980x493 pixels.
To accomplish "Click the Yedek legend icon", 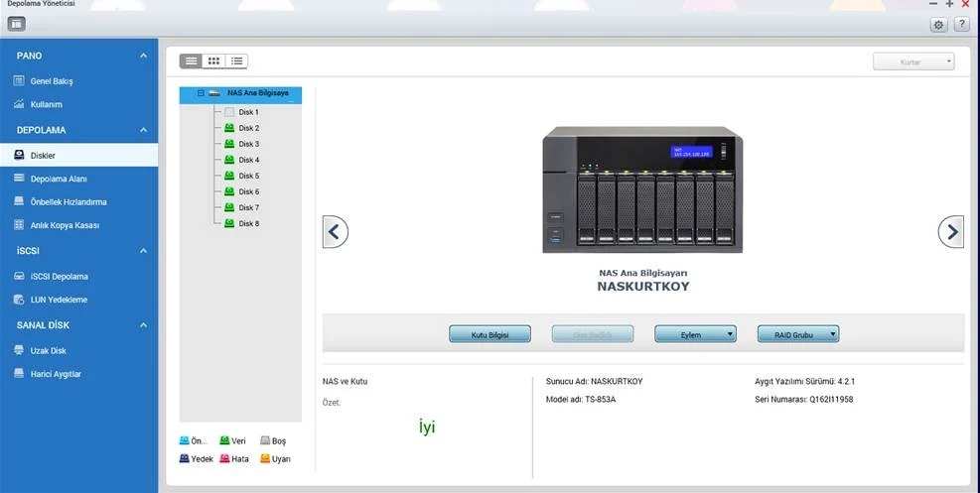I will [x=184, y=458].
